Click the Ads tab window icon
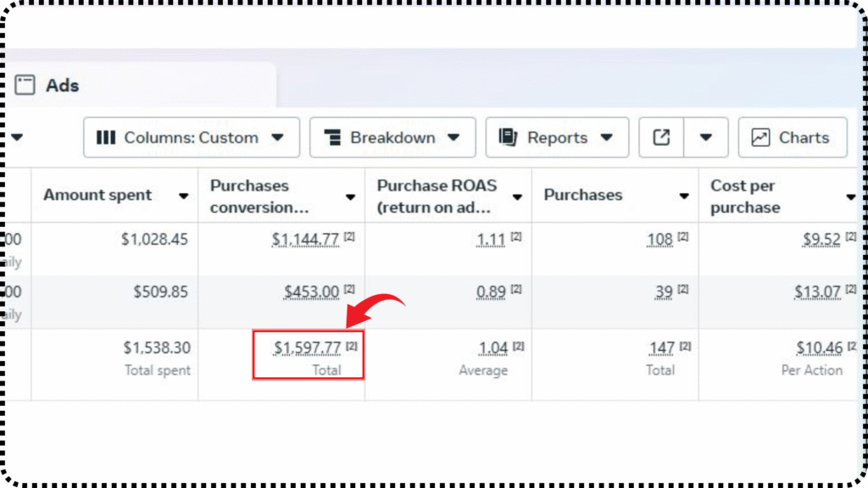868x488 pixels. (25, 85)
